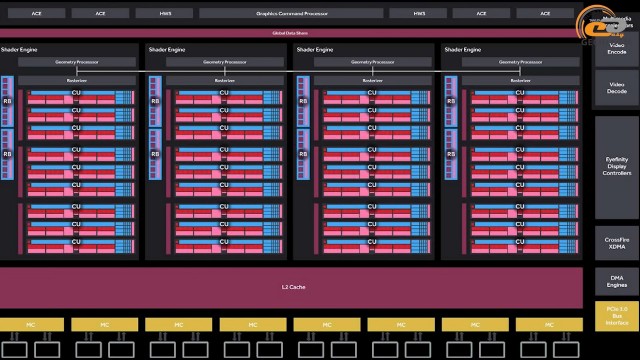The image size is (640, 360).
Task: Click the rightmost ACE block
Action: [x=545, y=13]
